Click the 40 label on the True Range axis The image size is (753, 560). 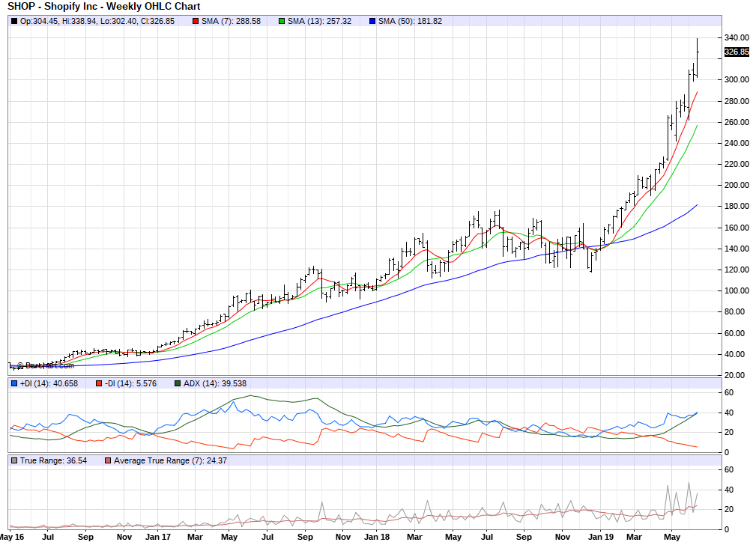point(729,490)
